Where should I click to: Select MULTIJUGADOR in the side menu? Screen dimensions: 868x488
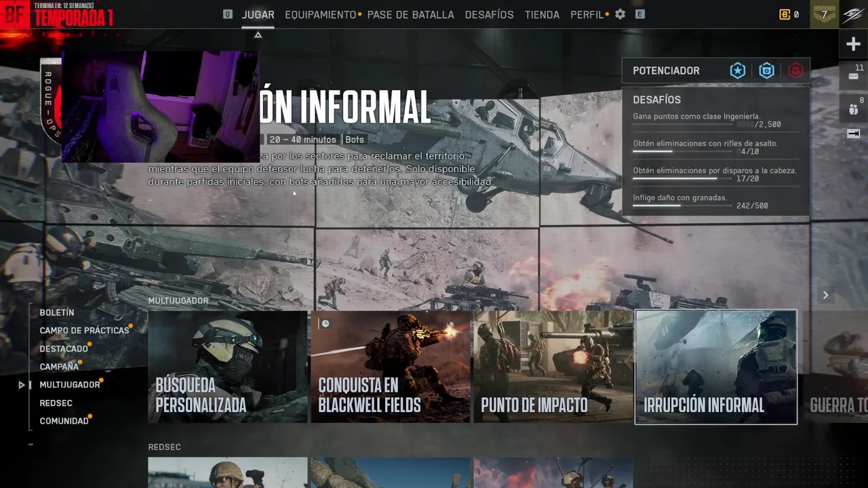pos(70,384)
